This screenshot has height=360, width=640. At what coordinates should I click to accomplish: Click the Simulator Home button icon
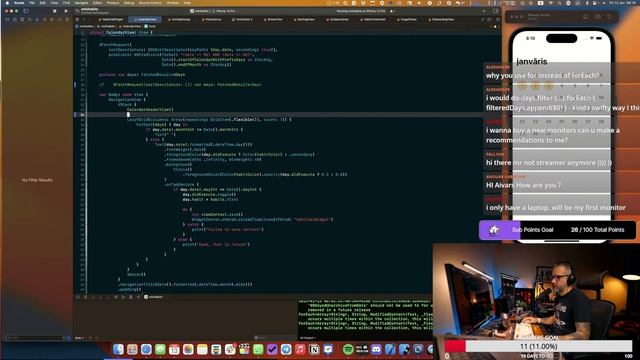click(x=585, y=17)
